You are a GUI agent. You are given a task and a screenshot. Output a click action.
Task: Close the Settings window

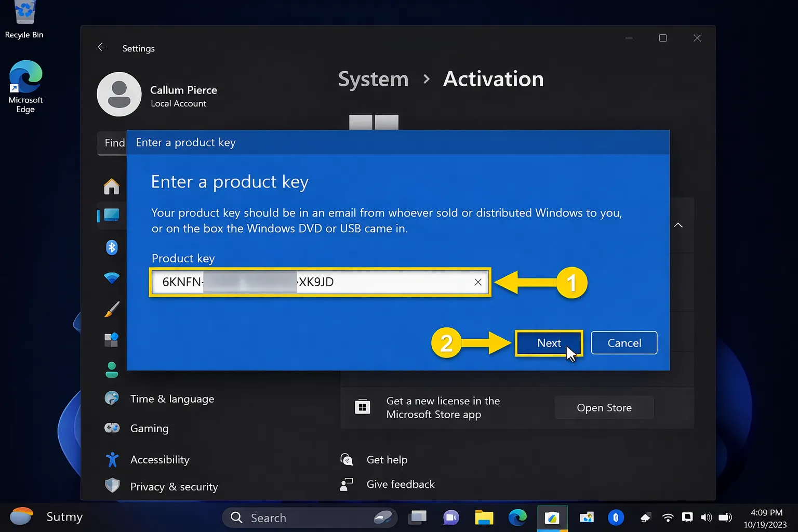(x=697, y=38)
